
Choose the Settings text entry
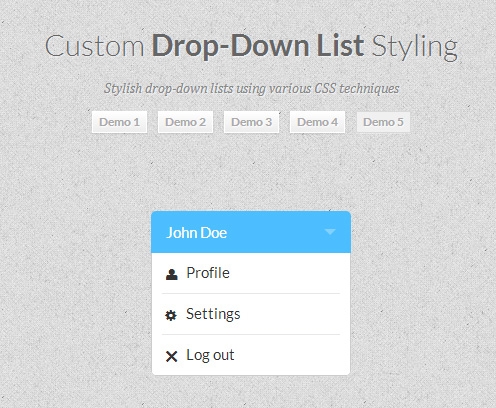coord(213,314)
